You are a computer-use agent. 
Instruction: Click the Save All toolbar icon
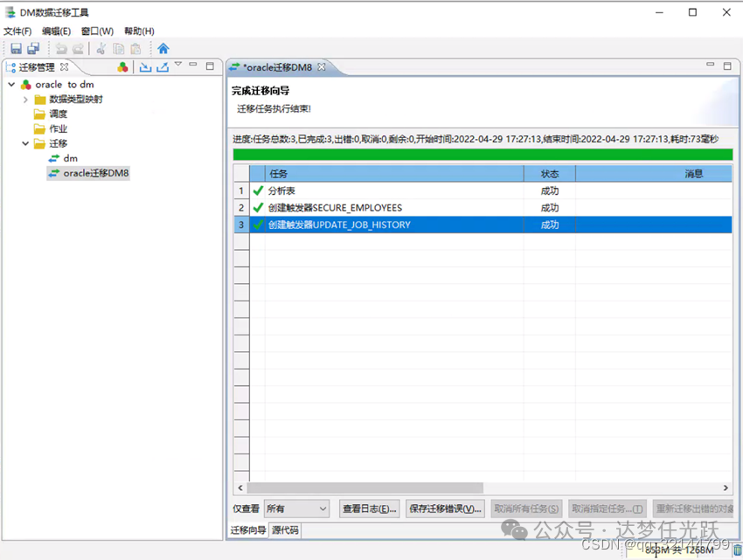33,48
